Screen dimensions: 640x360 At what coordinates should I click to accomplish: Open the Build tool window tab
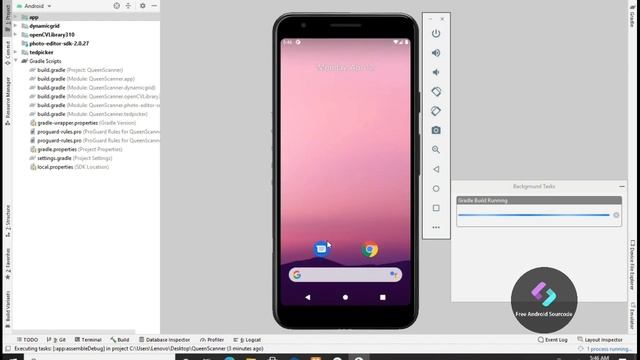[120, 340]
